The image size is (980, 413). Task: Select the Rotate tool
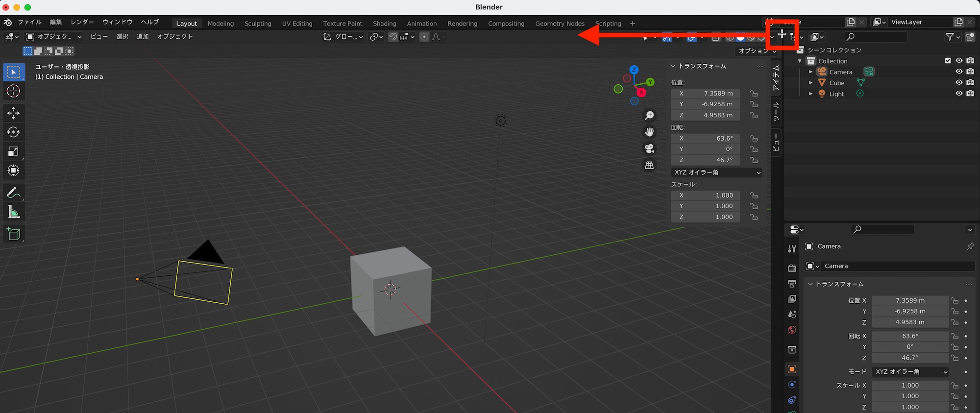coord(13,132)
